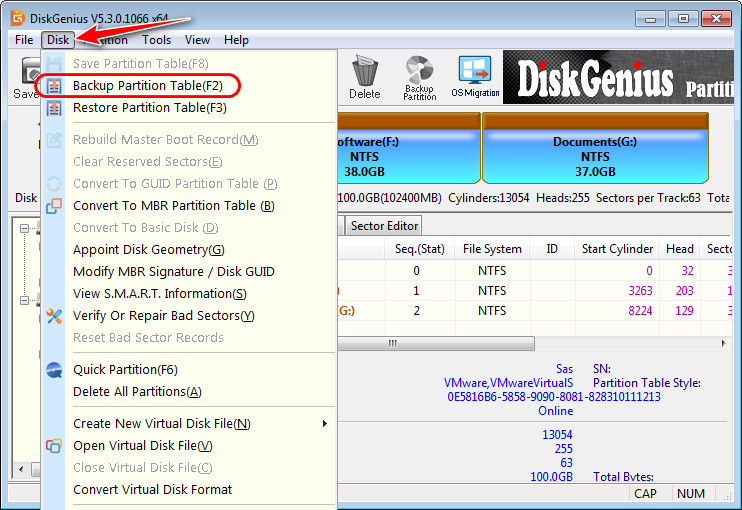This screenshot has height=510, width=742.
Task: Click the DiskGenius app logo in title bar
Action: click(18, 18)
